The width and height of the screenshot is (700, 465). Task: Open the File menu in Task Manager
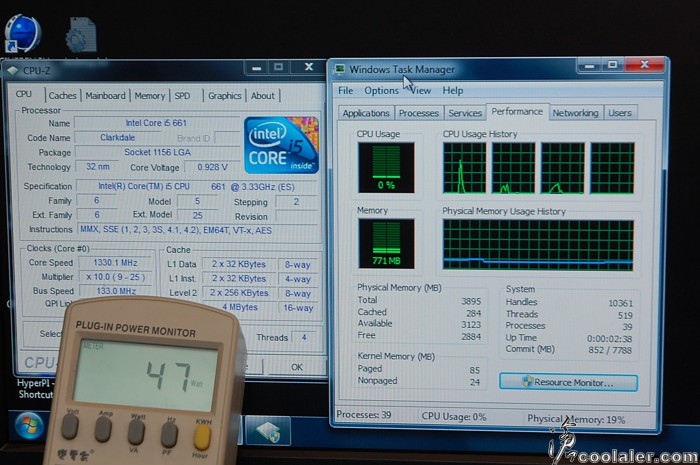coord(346,91)
